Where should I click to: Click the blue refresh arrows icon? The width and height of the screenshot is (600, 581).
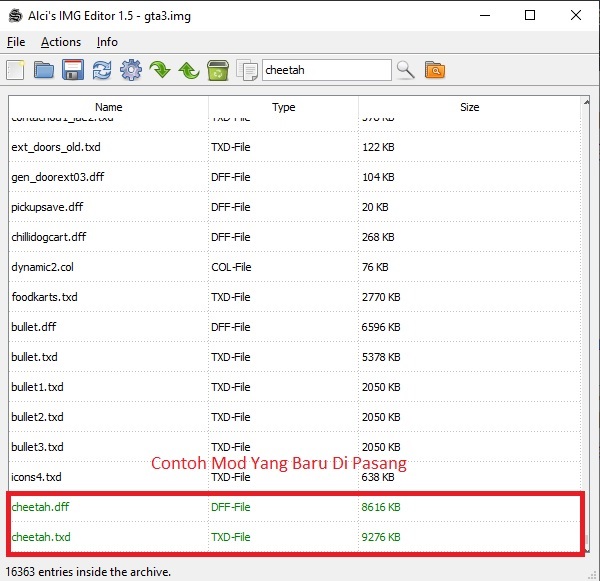(102, 70)
